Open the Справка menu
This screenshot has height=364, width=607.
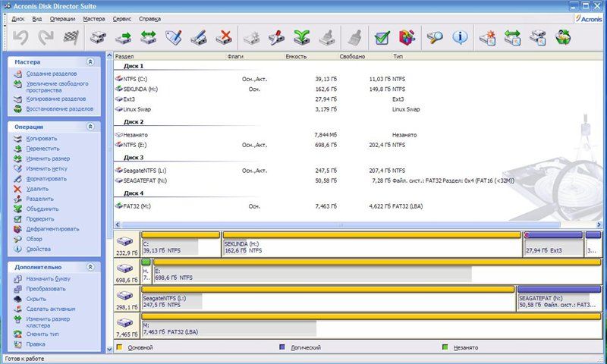click(x=149, y=18)
